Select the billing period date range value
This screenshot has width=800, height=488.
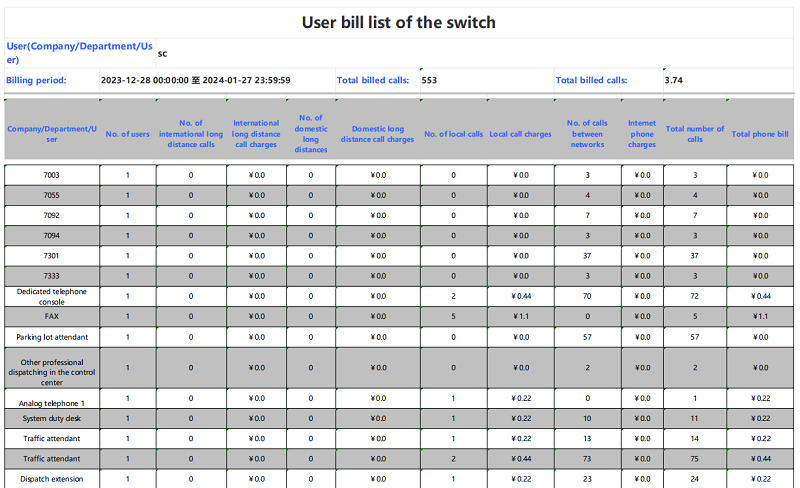coord(195,80)
